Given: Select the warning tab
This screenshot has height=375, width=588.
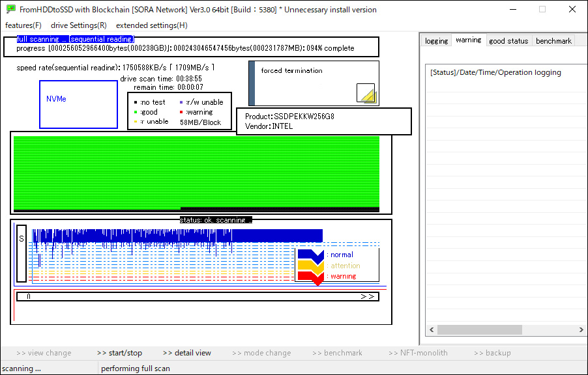Looking at the screenshot, I should point(469,40).
